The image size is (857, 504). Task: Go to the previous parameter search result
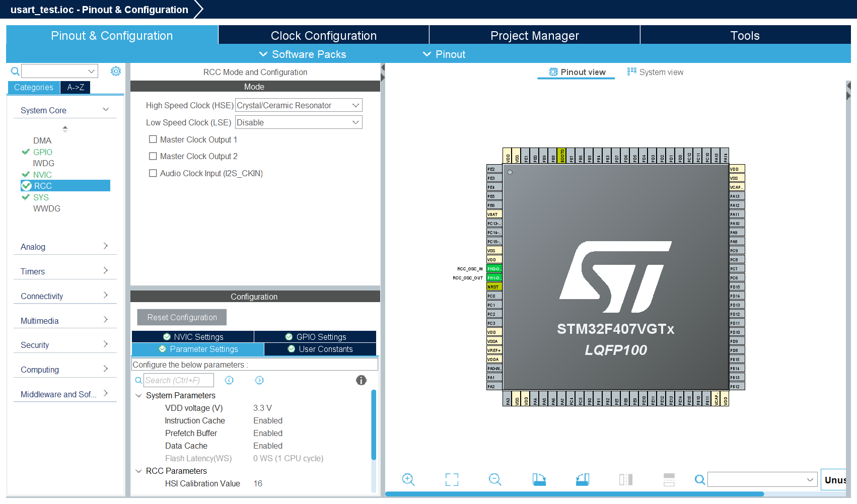[229, 380]
